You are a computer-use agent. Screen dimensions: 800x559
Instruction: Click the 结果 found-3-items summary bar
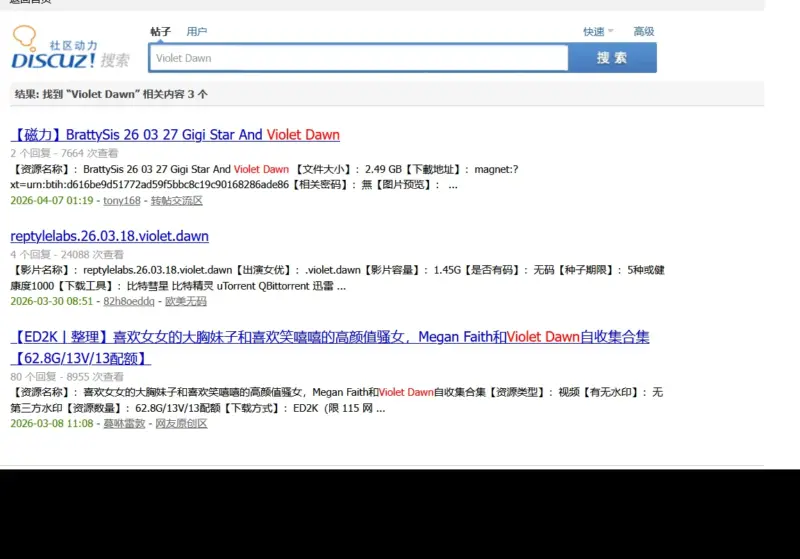pos(387,94)
